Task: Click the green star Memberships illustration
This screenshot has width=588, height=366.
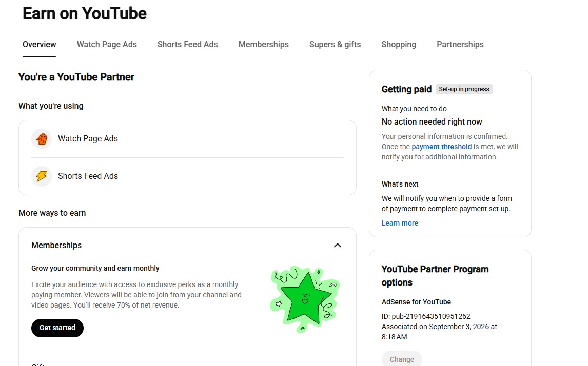Action: coord(305,299)
